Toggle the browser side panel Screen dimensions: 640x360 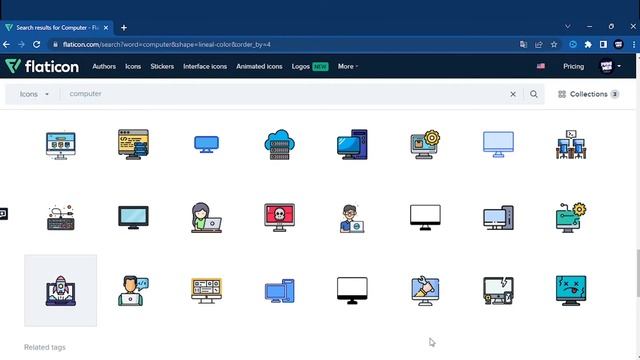pyautogui.click(x=603, y=44)
